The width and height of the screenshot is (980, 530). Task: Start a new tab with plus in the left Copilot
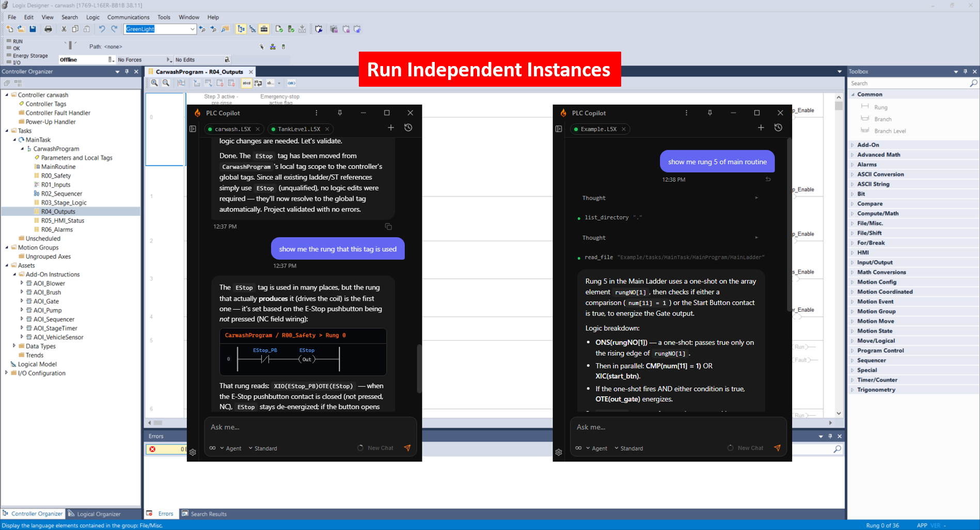coord(391,127)
